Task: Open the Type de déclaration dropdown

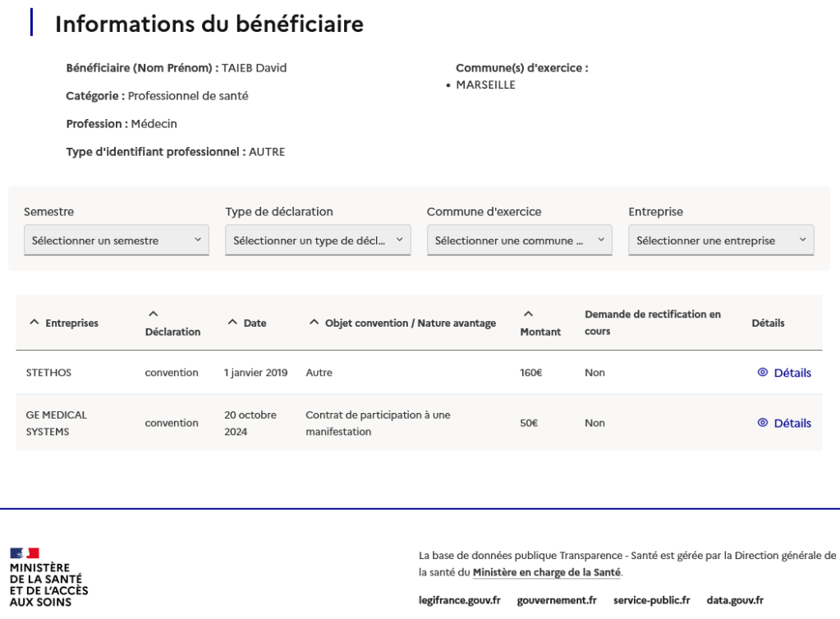Action: click(x=318, y=241)
